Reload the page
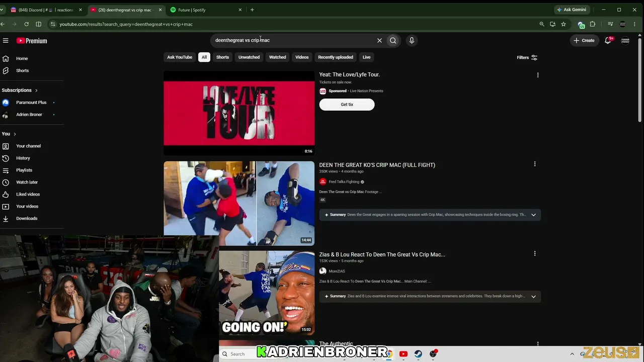The image size is (644, 362). coord(26,24)
